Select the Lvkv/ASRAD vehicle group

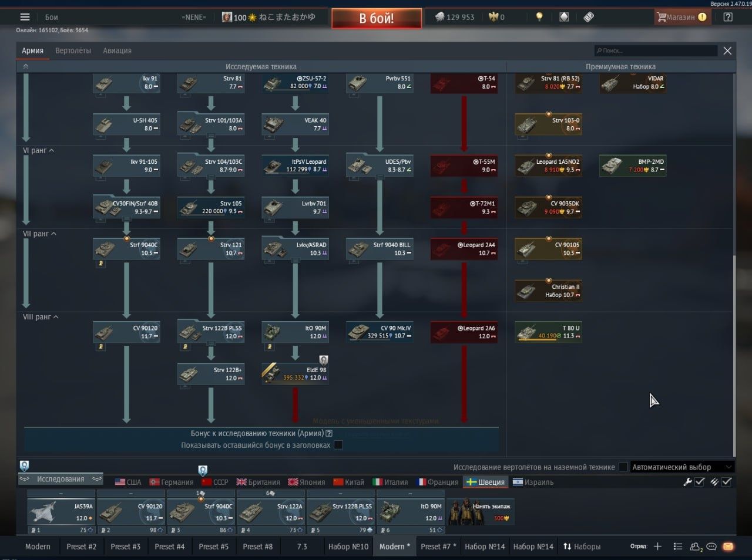coord(295,248)
